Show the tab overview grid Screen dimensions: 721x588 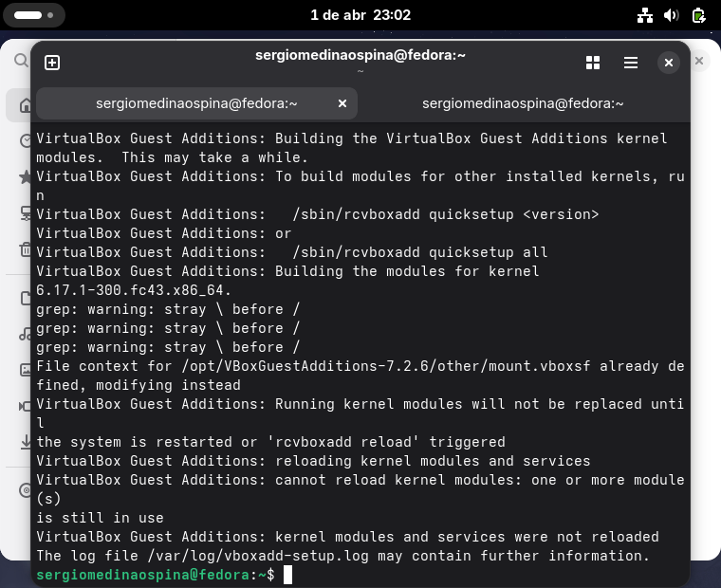coord(593,63)
